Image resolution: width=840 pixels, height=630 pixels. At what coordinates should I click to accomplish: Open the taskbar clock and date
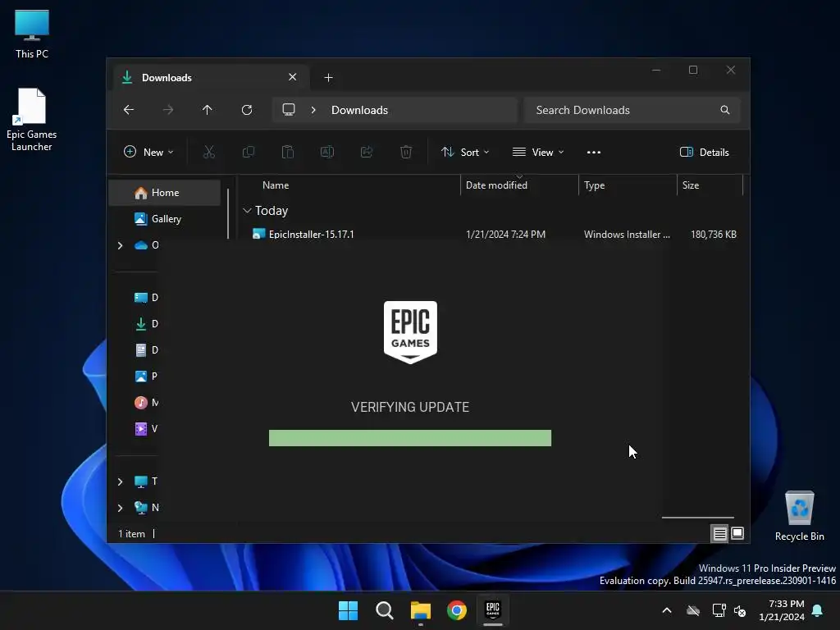pyautogui.click(x=782, y=610)
